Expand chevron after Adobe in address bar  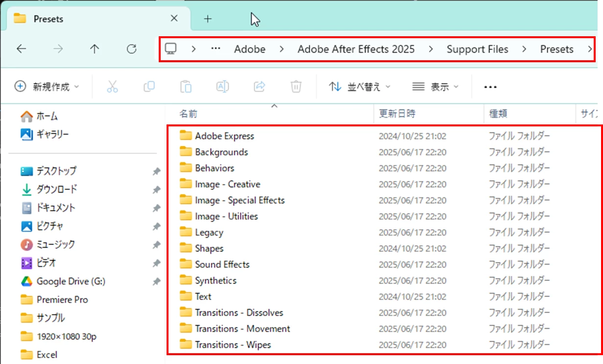pos(282,49)
